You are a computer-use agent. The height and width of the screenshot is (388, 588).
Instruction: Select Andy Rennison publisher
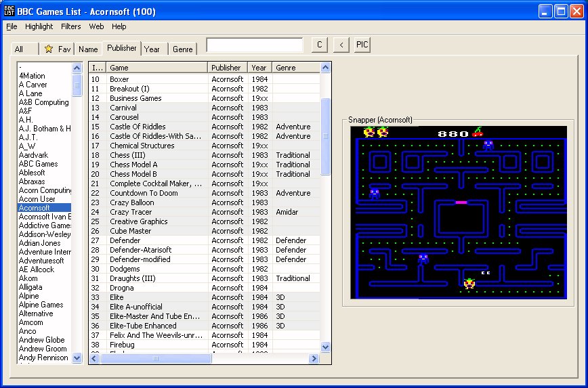[43, 358]
